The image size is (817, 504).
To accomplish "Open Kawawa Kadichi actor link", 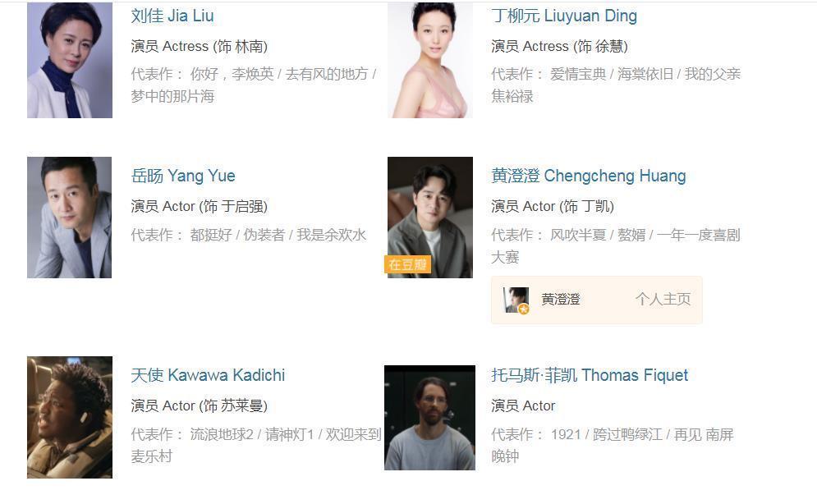I will point(208,375).
